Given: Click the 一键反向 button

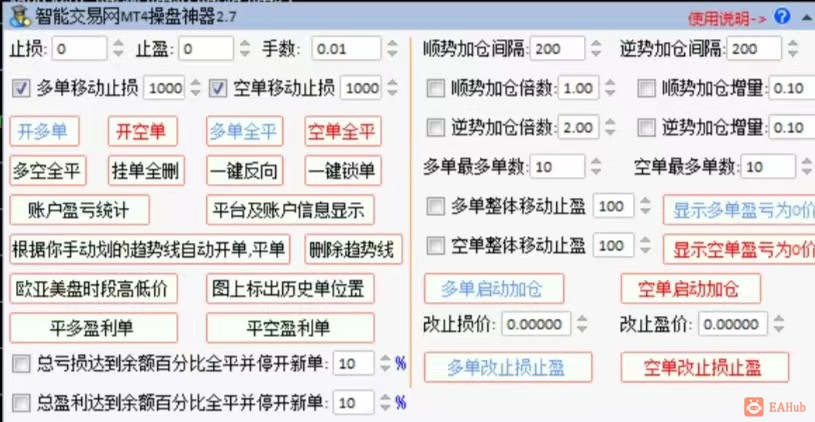Looking at the screenshot, I should [244, 170].
